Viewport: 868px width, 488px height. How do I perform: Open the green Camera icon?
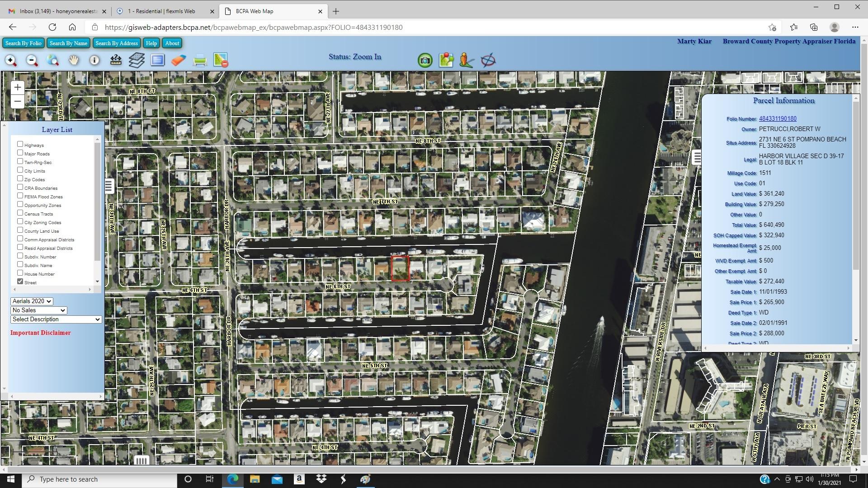pyautogui.click(x=425, y=61)
